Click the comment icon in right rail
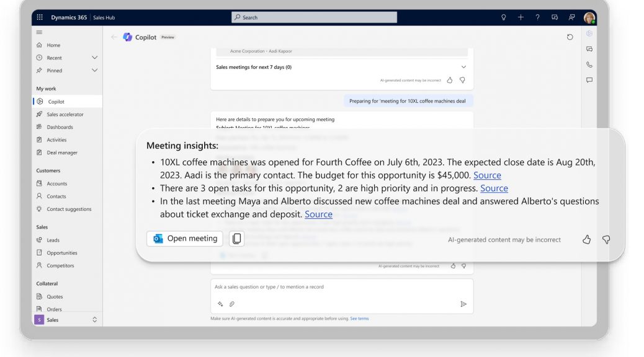This screenshot has height=357, width=644. (x=589, y=80)
